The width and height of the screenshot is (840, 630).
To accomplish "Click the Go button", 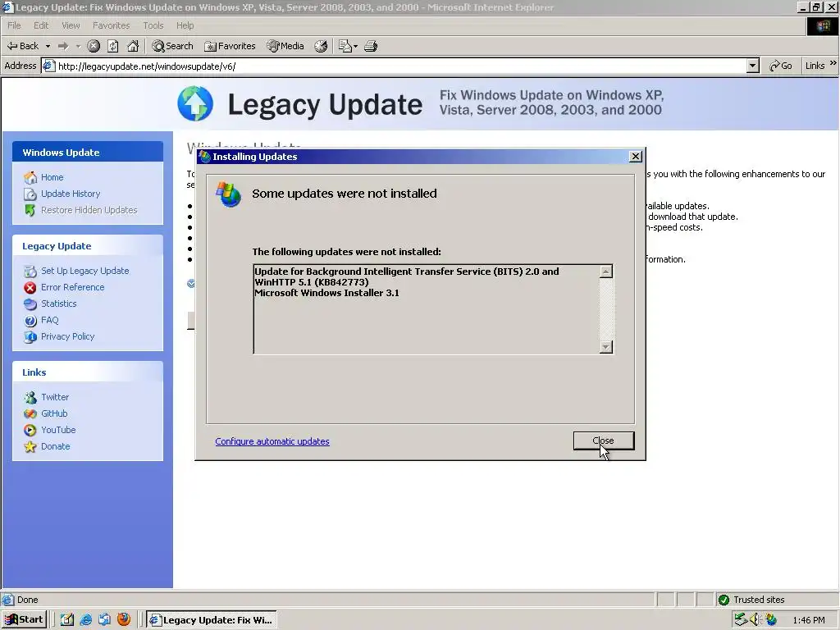I will (781, 66).
